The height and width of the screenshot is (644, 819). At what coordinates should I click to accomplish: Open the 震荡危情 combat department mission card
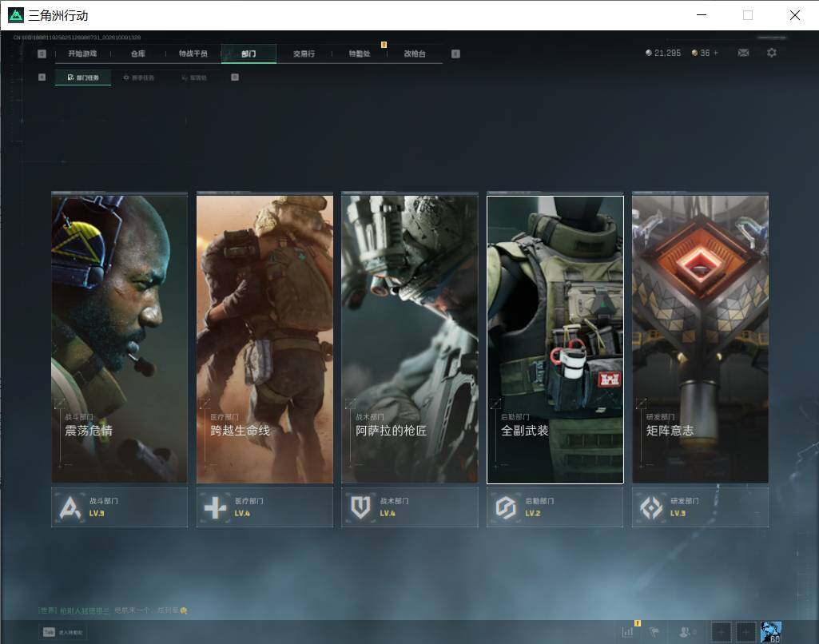120,339
